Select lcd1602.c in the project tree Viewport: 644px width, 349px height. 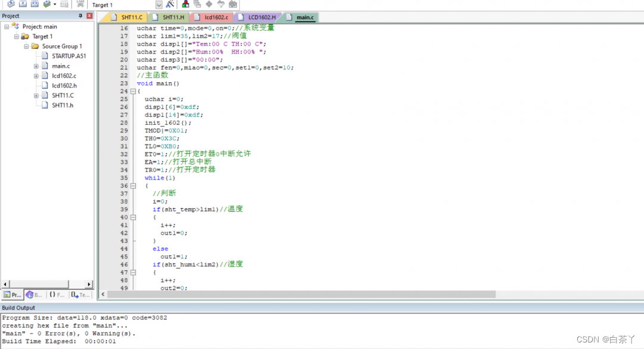[64, 76]
